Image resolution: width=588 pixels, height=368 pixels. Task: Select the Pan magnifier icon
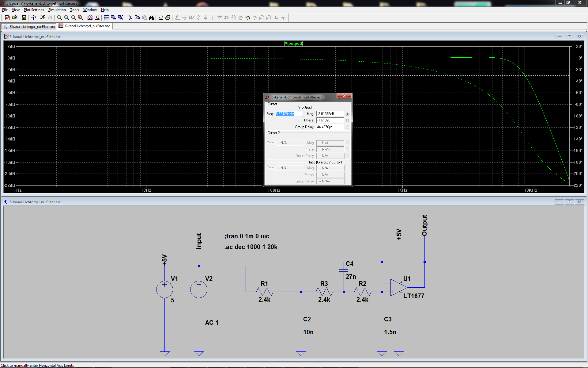(66, 18)
